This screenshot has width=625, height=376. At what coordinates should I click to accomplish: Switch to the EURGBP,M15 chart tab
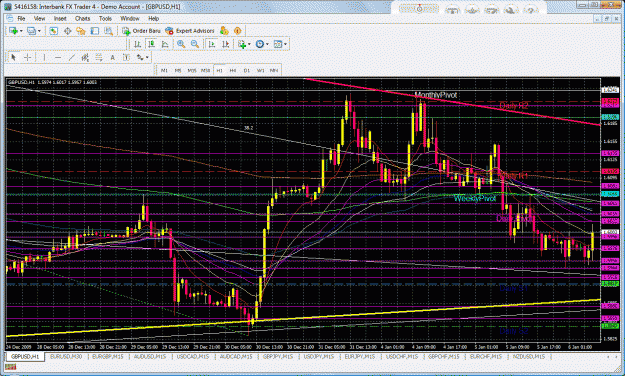pos(108,356)
